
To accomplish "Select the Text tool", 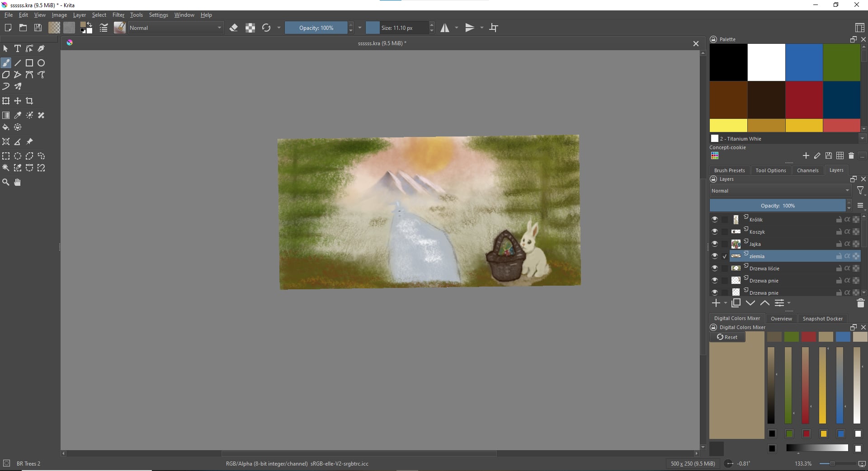I will pos(18,48).
